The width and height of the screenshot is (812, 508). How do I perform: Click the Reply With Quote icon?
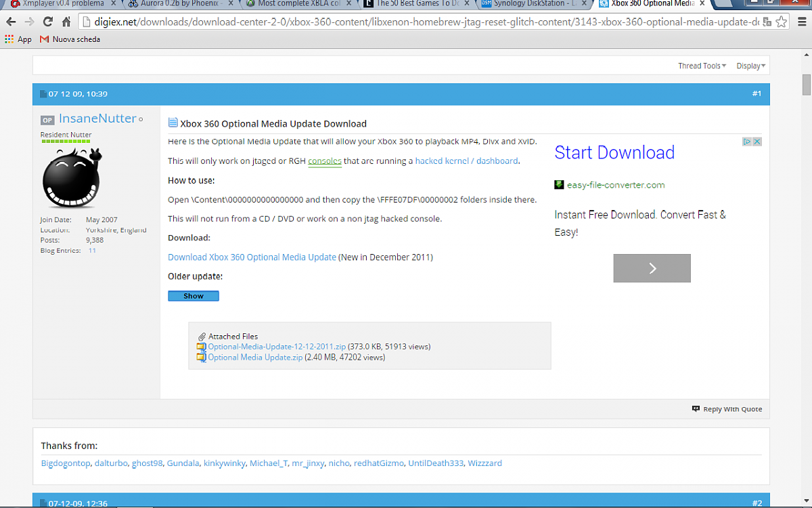(696, 409)
